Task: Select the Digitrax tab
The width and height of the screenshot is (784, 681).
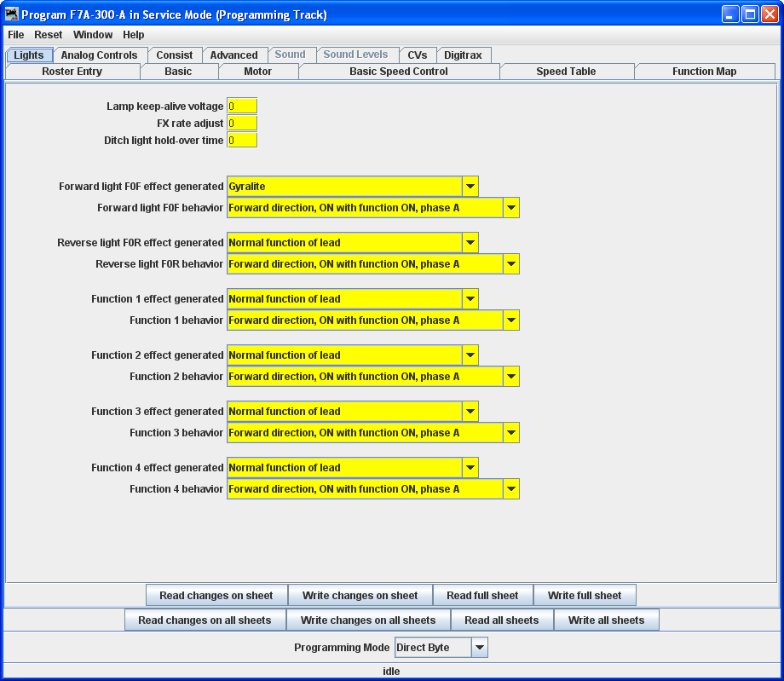Action: [x=463, y=55]
